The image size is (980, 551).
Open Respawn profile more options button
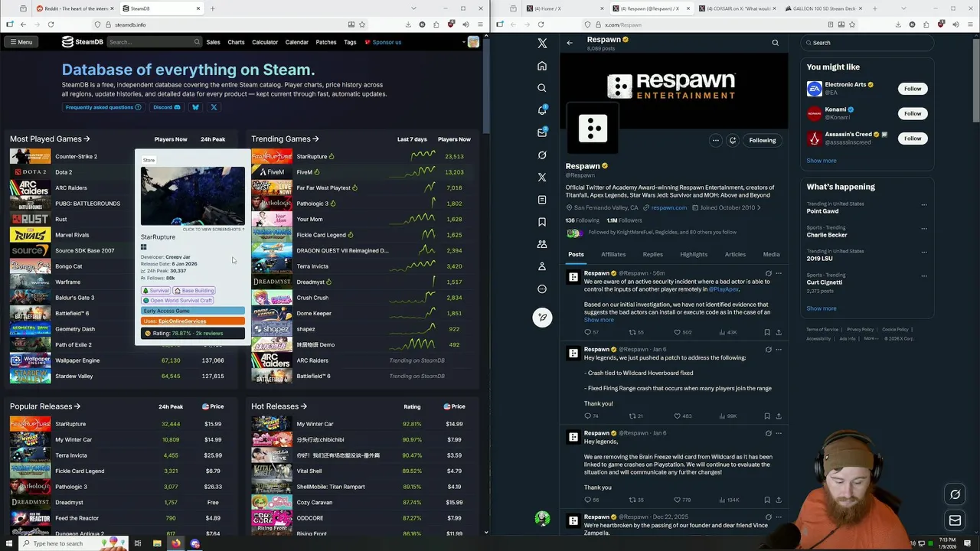[x=715, y=140]
